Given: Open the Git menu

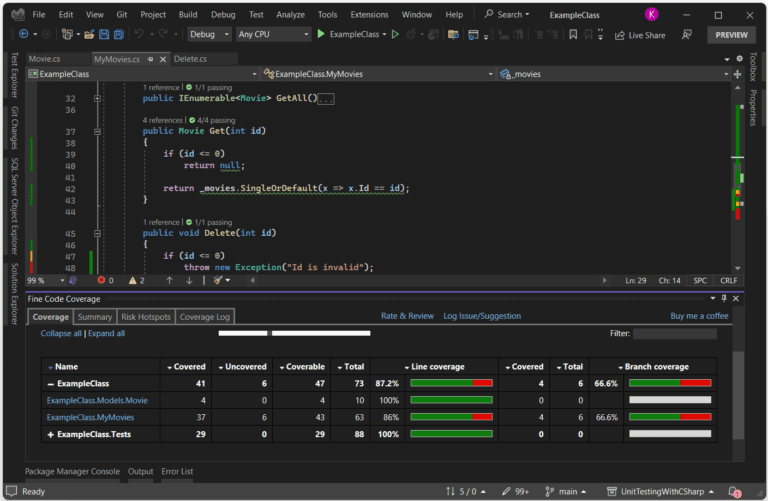Looking at the screenshot, I should (121, 15).
